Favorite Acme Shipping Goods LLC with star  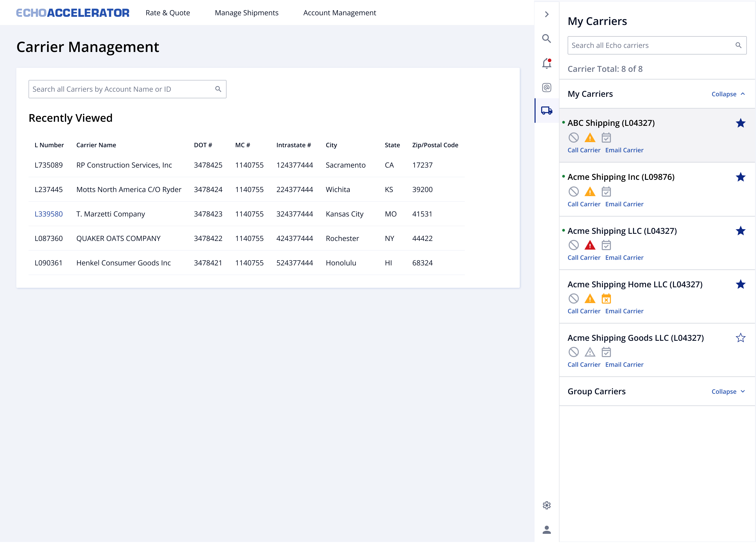(x=740, y=338)
